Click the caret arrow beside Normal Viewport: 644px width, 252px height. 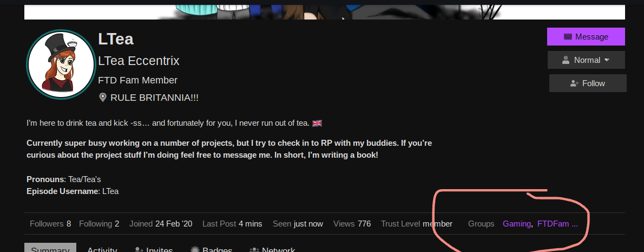pos(607,60)
